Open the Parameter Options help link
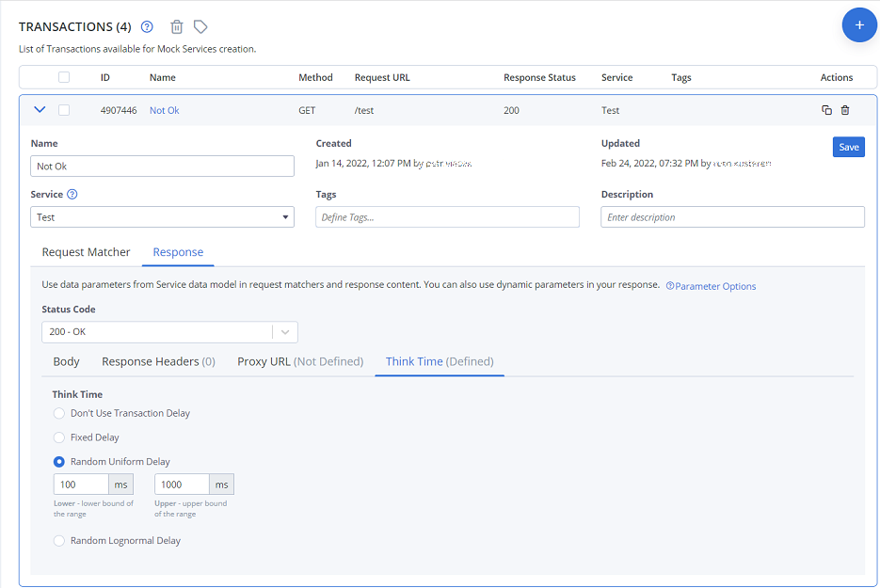Image resolution: width=880 pixels, height=588 pixels. [x=712, y=286]
